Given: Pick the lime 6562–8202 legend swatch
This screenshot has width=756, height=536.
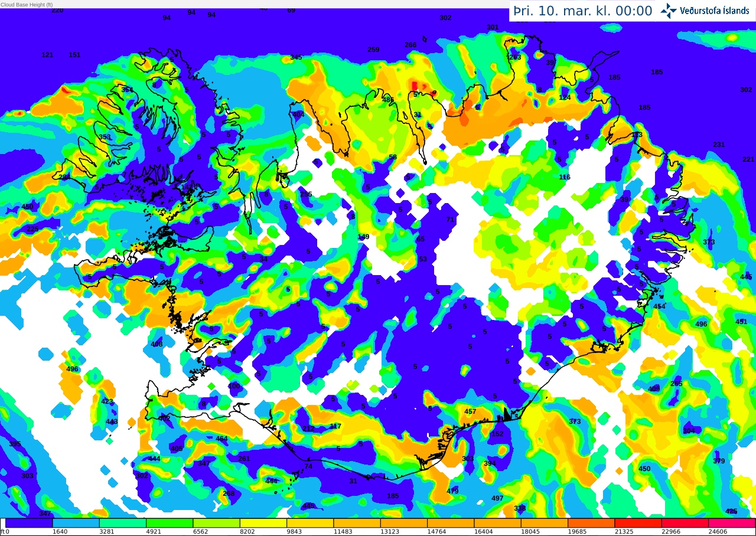Looking at the screenshot, I should [217, 523].
